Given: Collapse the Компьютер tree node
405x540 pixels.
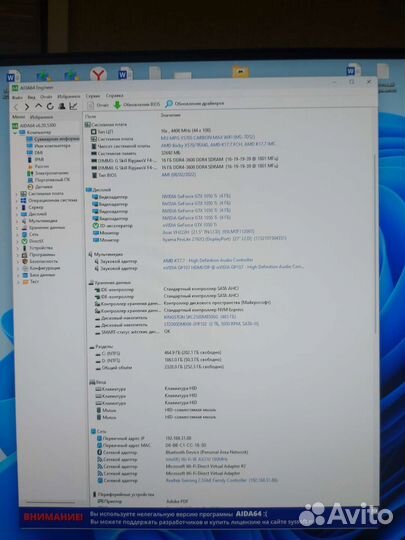Looking at the screenshot, I should tap(15, 133).
